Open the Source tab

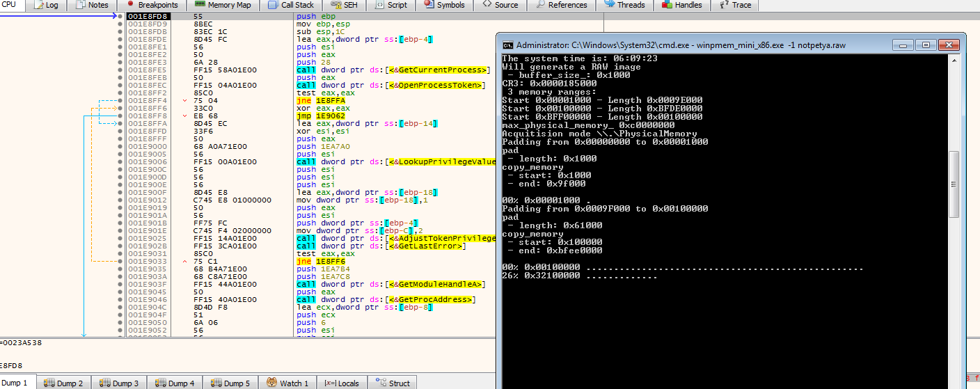coord(500,5)
